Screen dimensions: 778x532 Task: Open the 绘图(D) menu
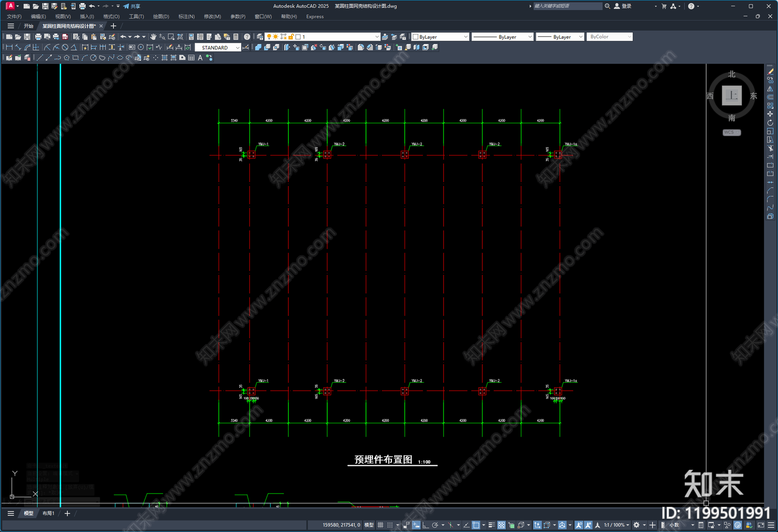click(161, 17)
